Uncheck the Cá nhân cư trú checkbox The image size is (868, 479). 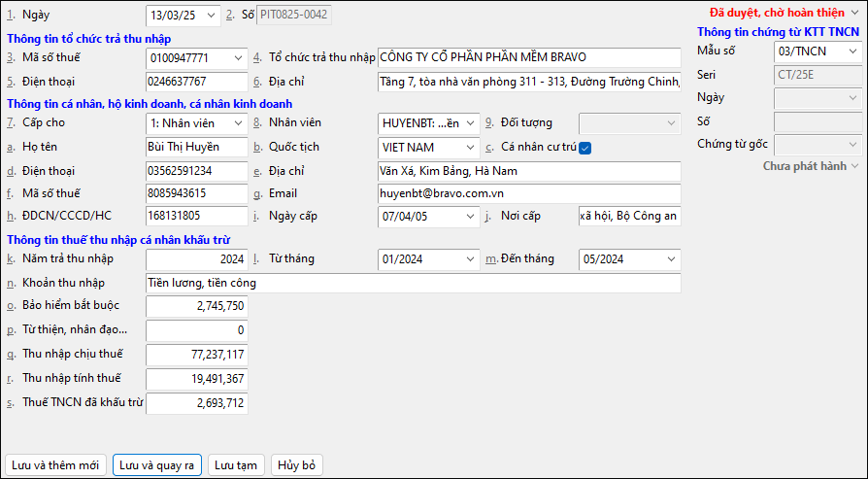click(584, 148)
